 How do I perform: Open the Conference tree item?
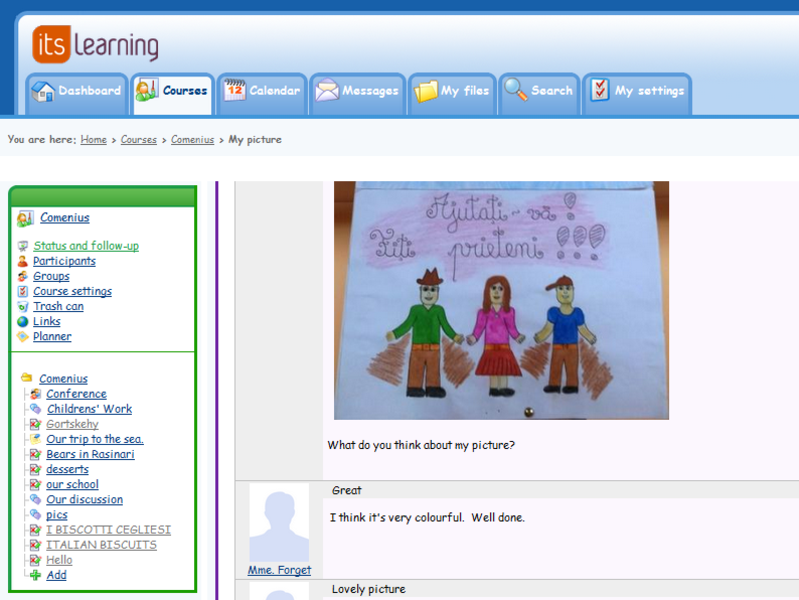76,394
